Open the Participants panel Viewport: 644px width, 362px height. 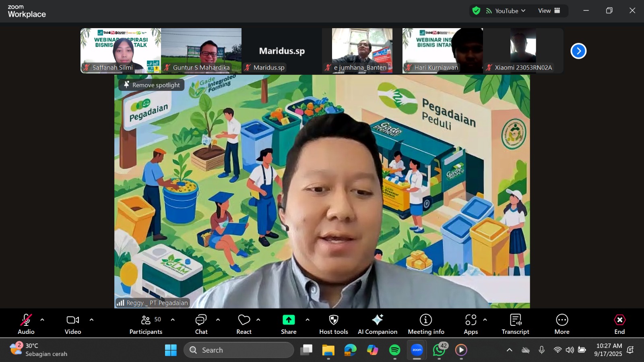(146, 324)
